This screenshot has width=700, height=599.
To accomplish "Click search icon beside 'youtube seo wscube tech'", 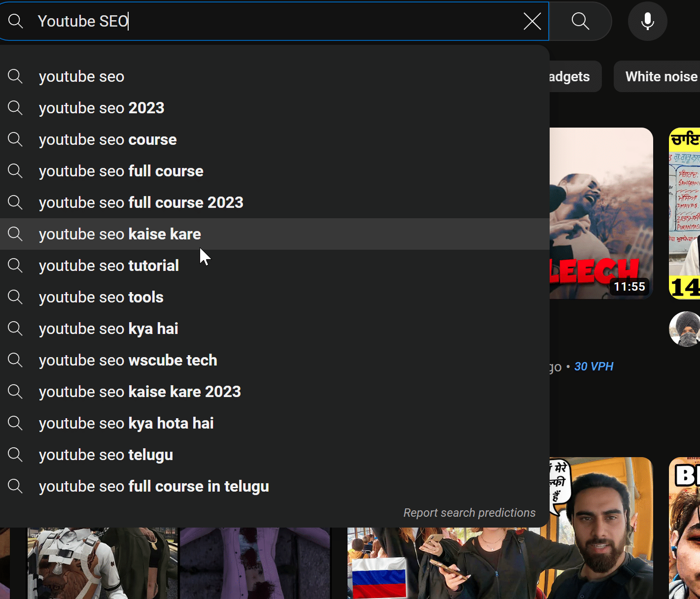I will tap(15, 360).
